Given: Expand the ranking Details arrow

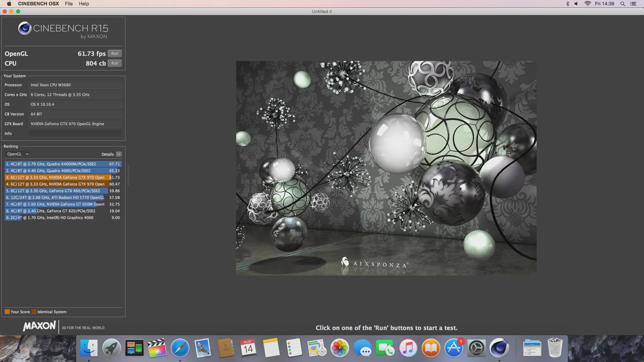Looking at the screenshot, I should point(119,154).
